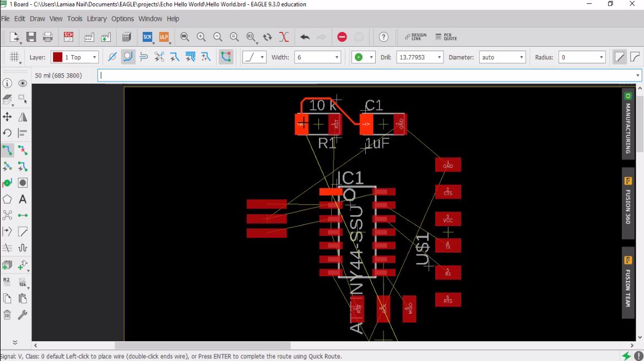
Task: Click the Stop command red icon
Action: click(342, 37)
